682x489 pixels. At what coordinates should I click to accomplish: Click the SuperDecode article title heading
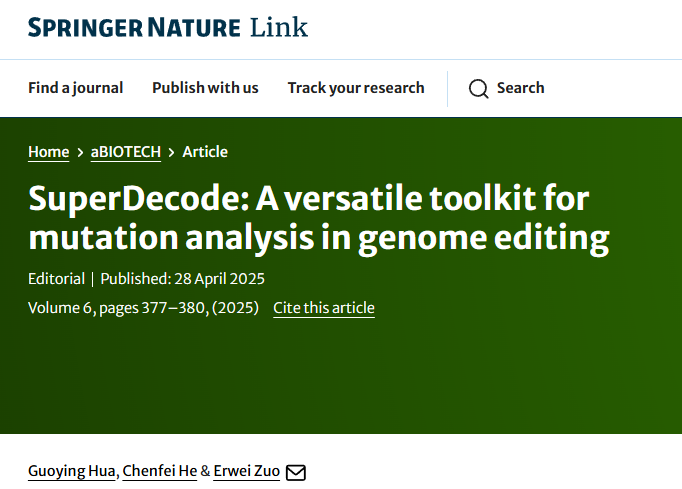coord(318,218)
